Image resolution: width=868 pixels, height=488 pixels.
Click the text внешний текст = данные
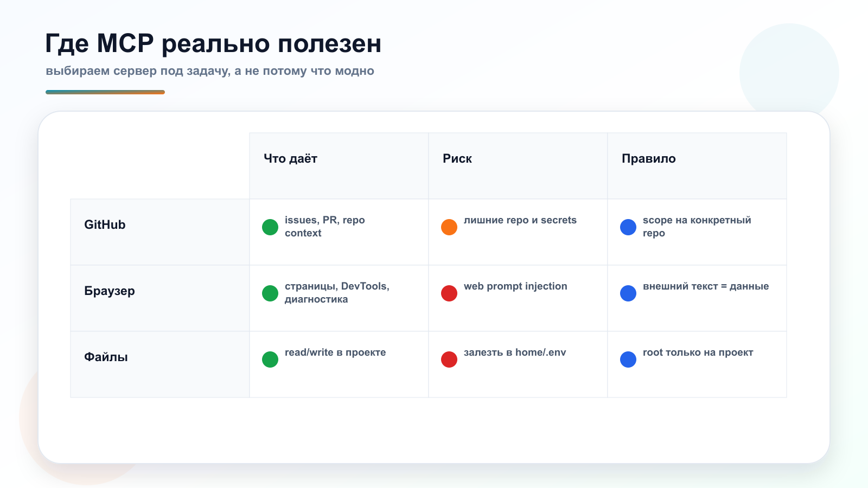(706, 286)
